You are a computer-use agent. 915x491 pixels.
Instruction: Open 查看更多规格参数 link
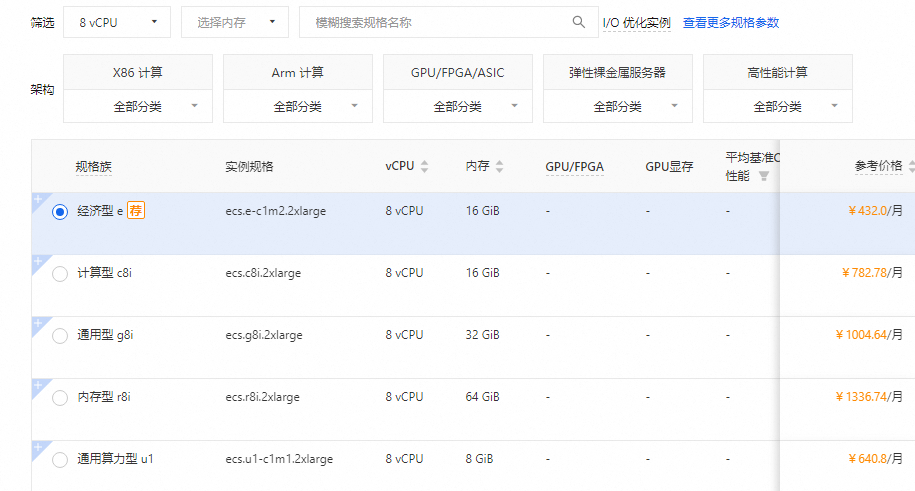coord(731,23)
